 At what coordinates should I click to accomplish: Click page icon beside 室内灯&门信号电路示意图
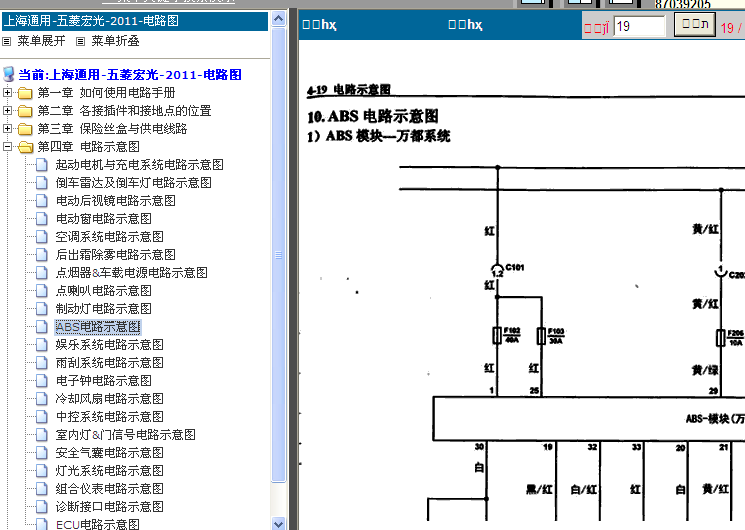[x=42, y=435]
